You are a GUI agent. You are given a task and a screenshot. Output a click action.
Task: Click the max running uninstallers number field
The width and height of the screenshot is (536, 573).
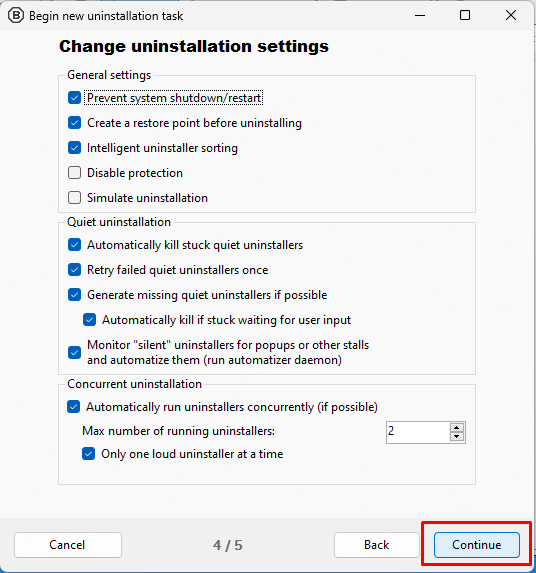click(x=418, y=432)
